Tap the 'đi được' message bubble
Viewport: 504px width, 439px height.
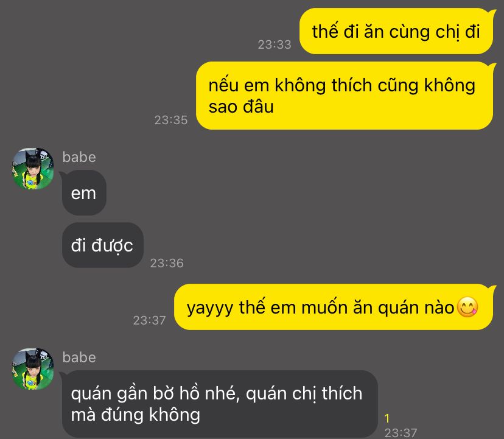[x=102, y=245]
